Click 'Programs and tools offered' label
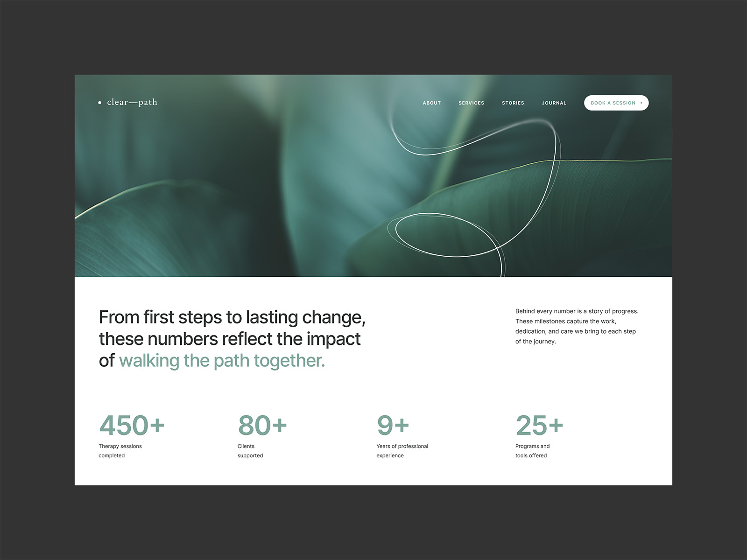 (x=533, y=451)
